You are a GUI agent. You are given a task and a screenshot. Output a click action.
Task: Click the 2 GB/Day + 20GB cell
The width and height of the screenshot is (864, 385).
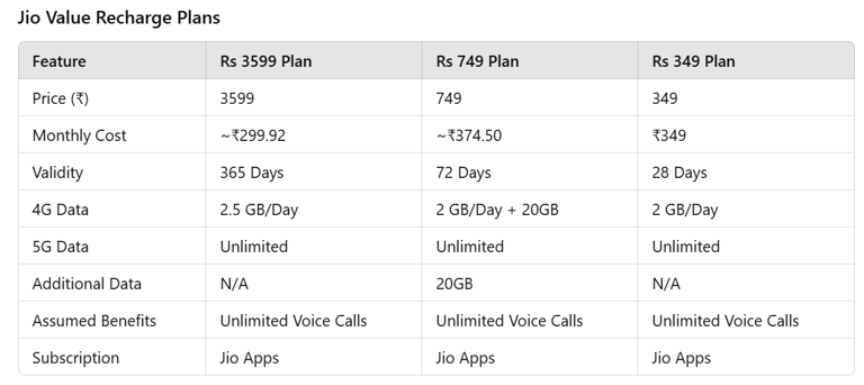[x=497, y=210]
